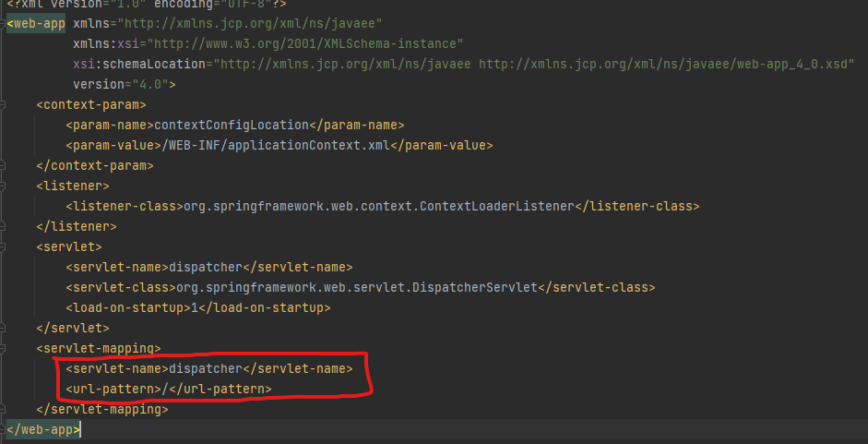Viewport: 868px width, 444px height.
Task: Click the closing </load-on-startup> tag
Action: tap(264, 307)
